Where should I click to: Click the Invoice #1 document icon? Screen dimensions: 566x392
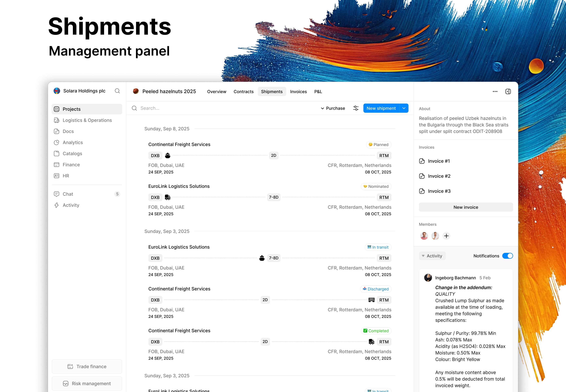[422, 161]
